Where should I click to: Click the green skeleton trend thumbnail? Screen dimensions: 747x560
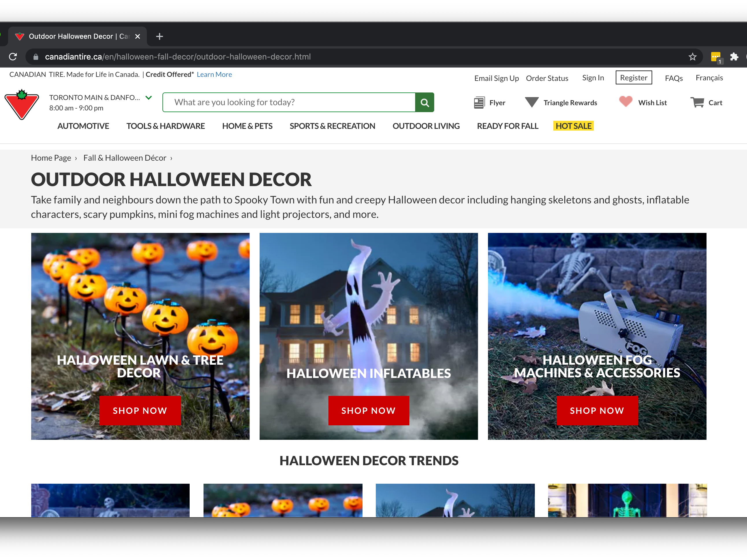627,500
